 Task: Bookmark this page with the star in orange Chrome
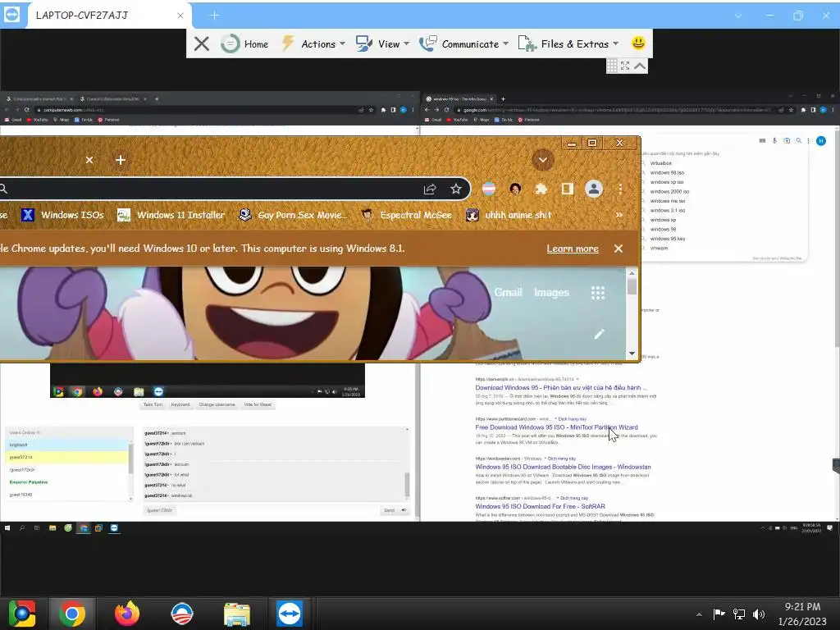[x=456, y=189]
